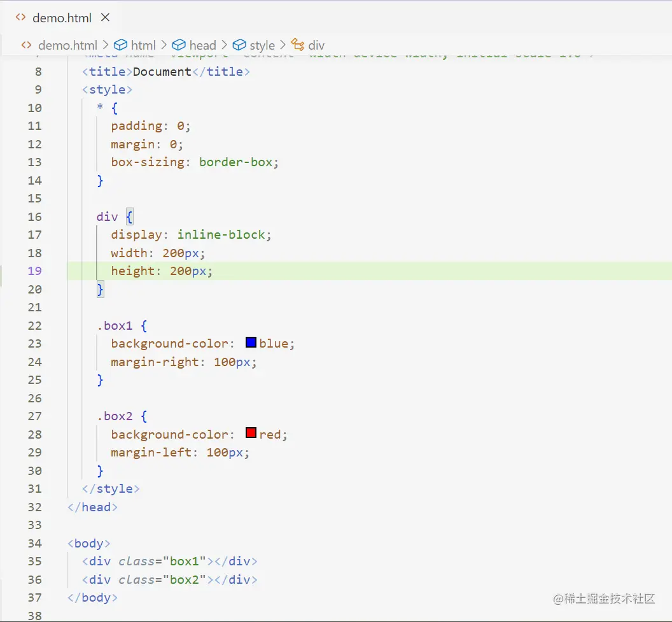This screenshot has height=622, width=672.
Task: Click the closing </body> tag
Action: [x=92, y=598]
